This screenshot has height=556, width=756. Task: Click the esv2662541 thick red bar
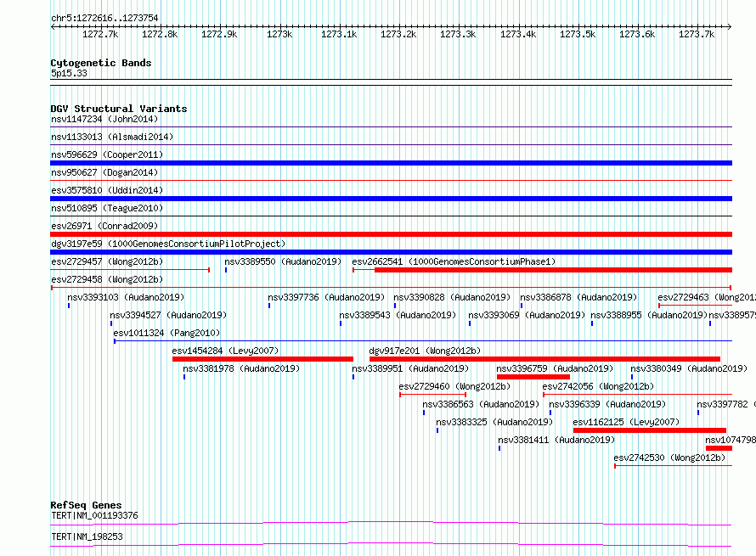(554, 270)
